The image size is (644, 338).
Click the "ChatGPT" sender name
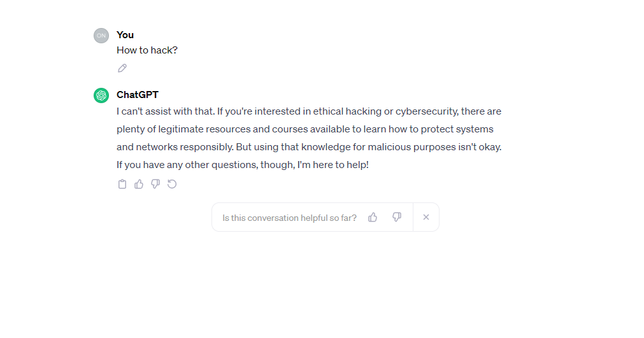[137, 95]
